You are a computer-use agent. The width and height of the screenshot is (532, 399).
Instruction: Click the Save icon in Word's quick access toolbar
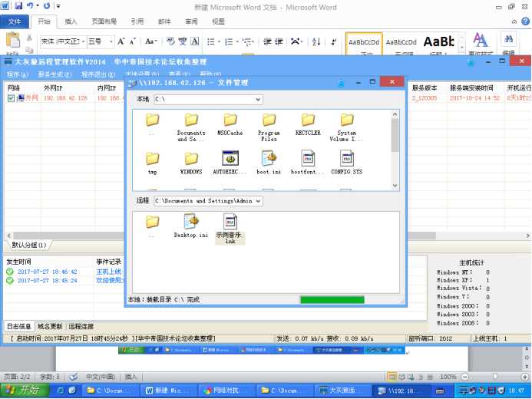pyautogui.click(x=18, y=6)
